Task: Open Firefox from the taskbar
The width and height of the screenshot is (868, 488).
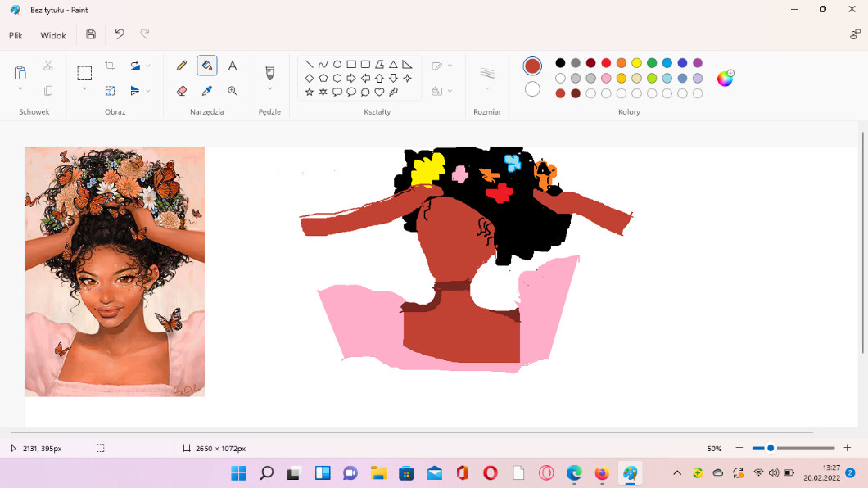Action: 602,473
